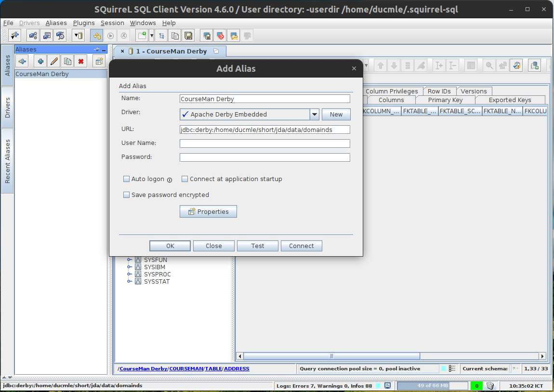The width and height of the screenshot is (554, 392).
Task: Open the Plugins menu
Action: click(84, 23)
